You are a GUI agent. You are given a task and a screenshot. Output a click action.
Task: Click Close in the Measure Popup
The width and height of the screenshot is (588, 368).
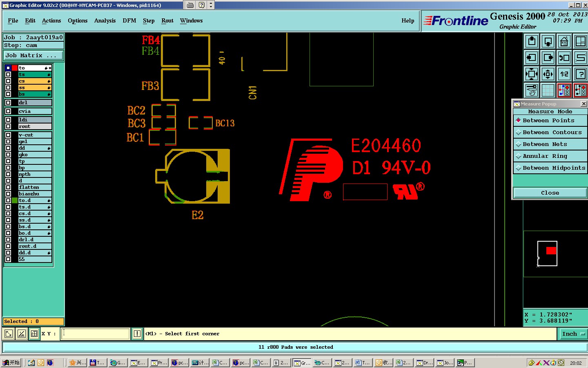(550, 193)
